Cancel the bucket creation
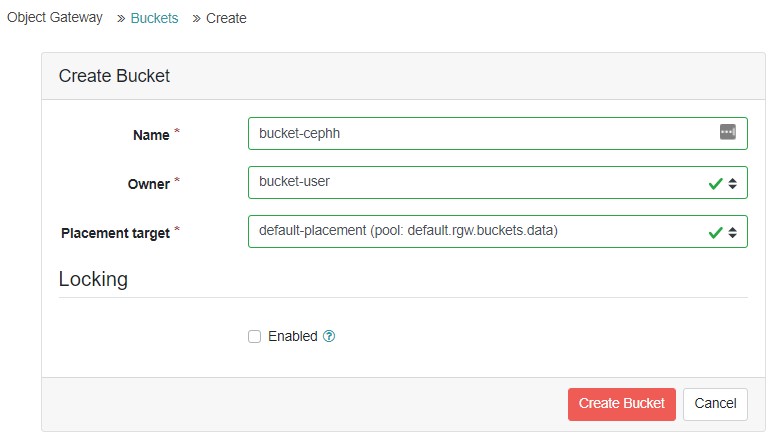776x441 pixels. coord(715,403)
